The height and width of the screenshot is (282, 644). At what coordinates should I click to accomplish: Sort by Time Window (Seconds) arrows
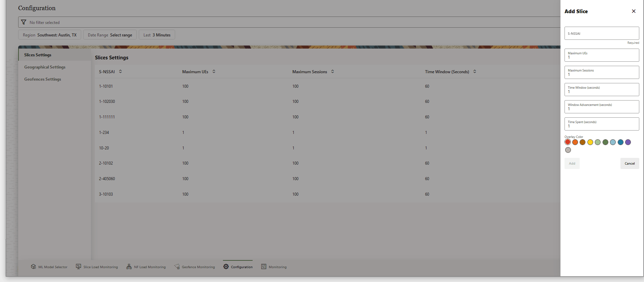tap(475, 72)
